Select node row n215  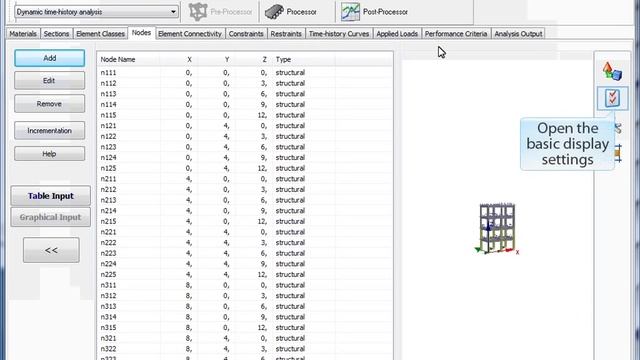(x=245, y=221)
